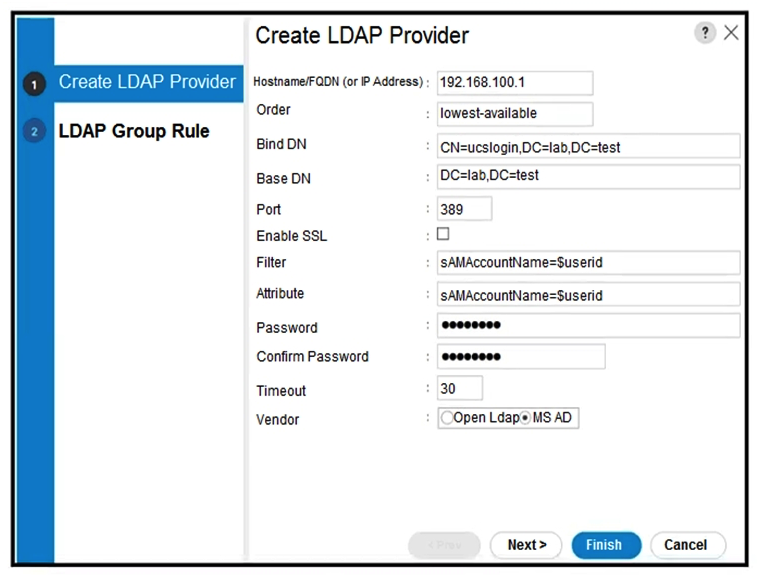758x576 pixels.
Task: Edit the Base DN field
Action: tap(588, 176)
